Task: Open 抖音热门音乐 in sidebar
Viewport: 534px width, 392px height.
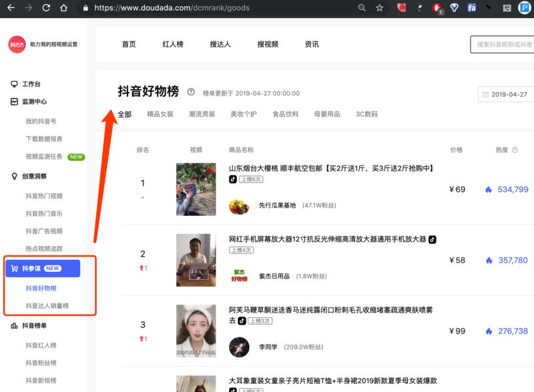Action: [x=44, y=214]
